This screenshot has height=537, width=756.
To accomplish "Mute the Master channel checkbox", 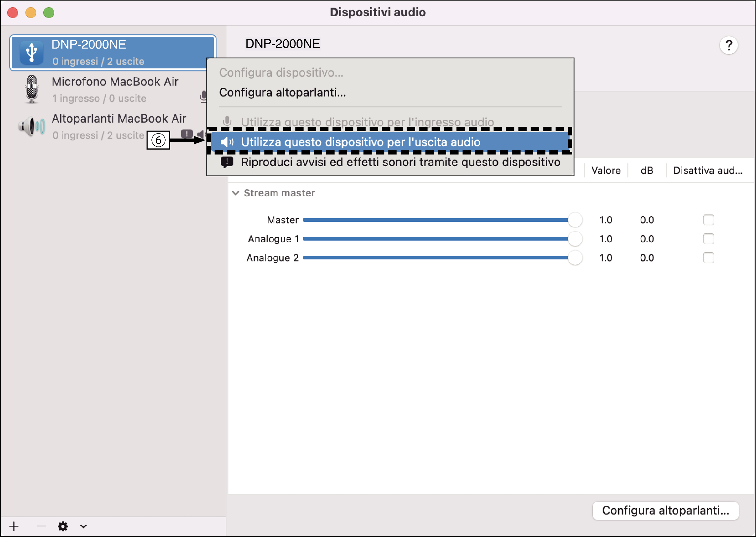I will 708,220.
